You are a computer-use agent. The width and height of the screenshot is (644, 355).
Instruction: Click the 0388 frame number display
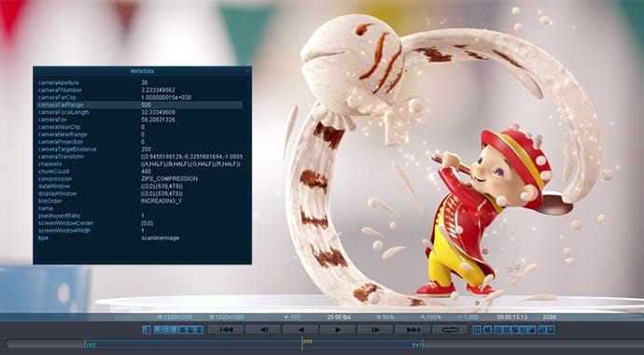[550, 318]
